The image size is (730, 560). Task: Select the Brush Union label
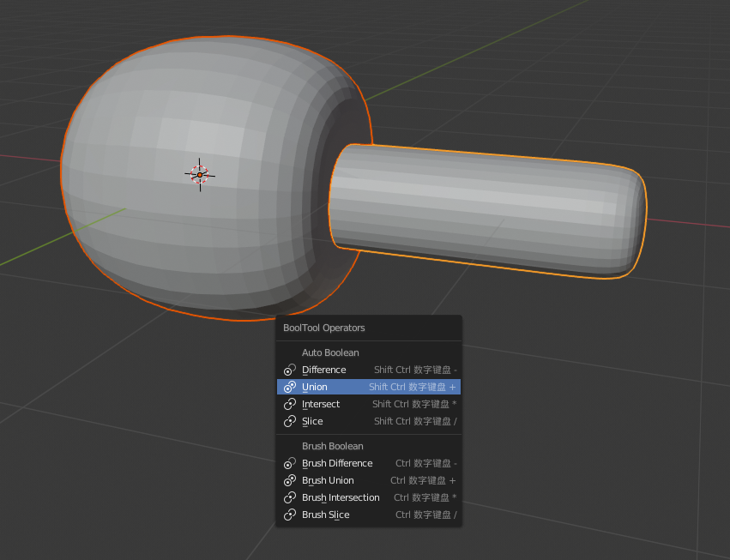(x=328, y=480)
